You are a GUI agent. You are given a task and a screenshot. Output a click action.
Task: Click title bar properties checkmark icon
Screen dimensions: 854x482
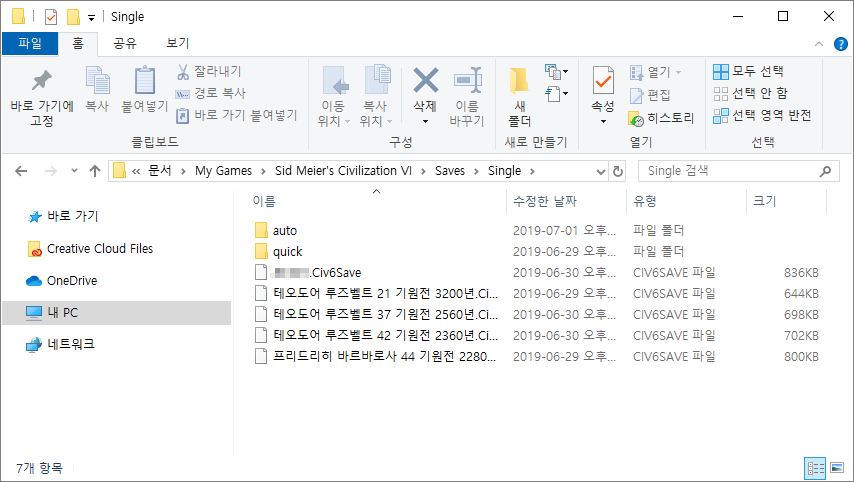[x=51, y=17]
